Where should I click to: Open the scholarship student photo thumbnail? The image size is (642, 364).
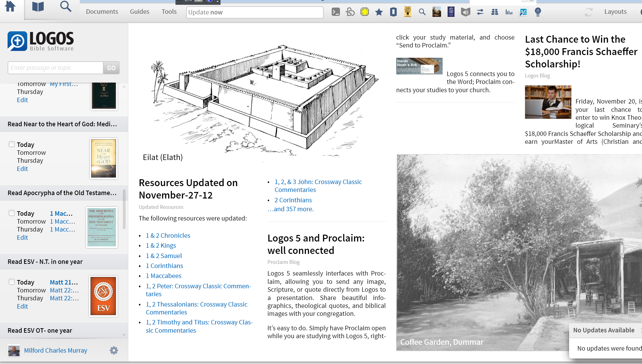click(548, 102)
